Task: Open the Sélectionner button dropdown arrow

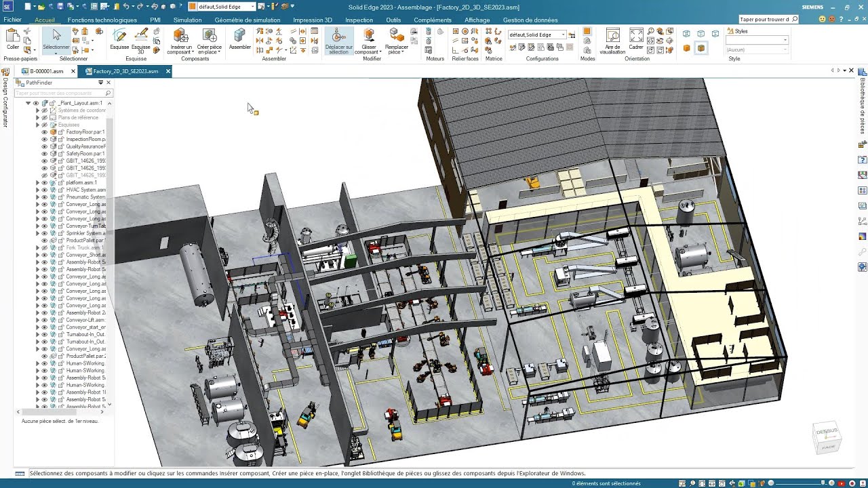Action: click(56, 54)
